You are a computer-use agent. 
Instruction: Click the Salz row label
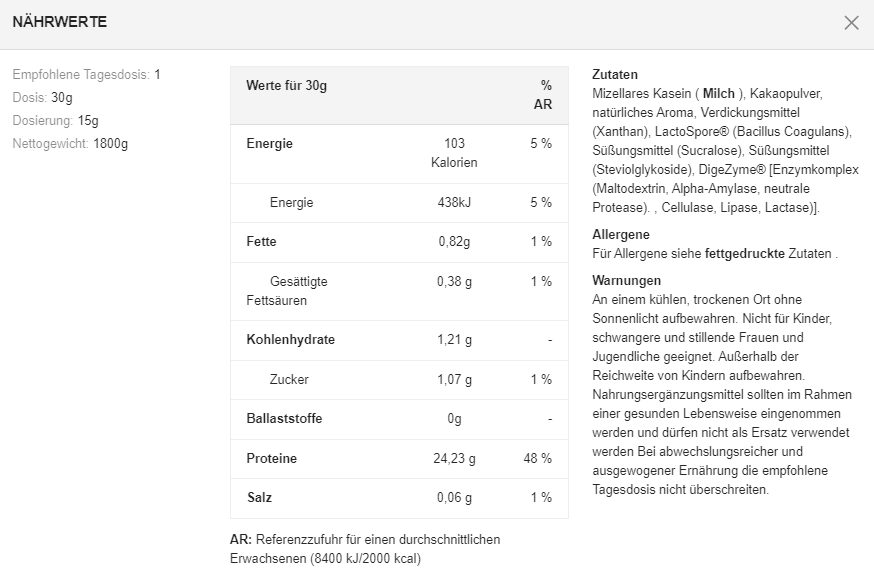click(x=259, y=498)
